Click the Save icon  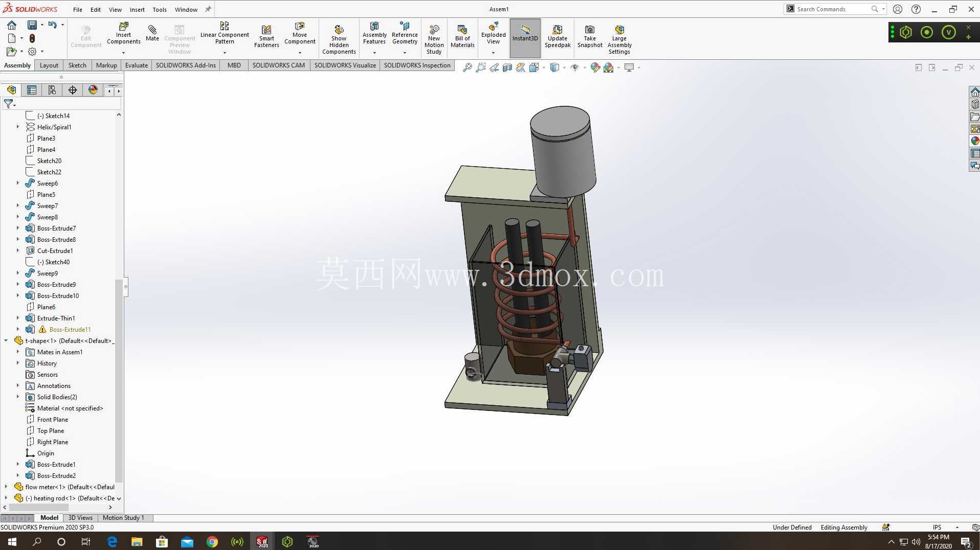click(32, 25)
